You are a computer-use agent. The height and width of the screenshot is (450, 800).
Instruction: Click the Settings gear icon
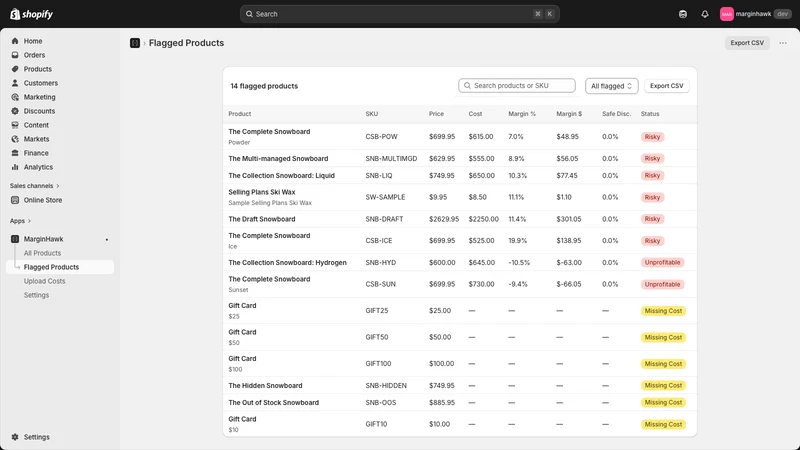15,437
